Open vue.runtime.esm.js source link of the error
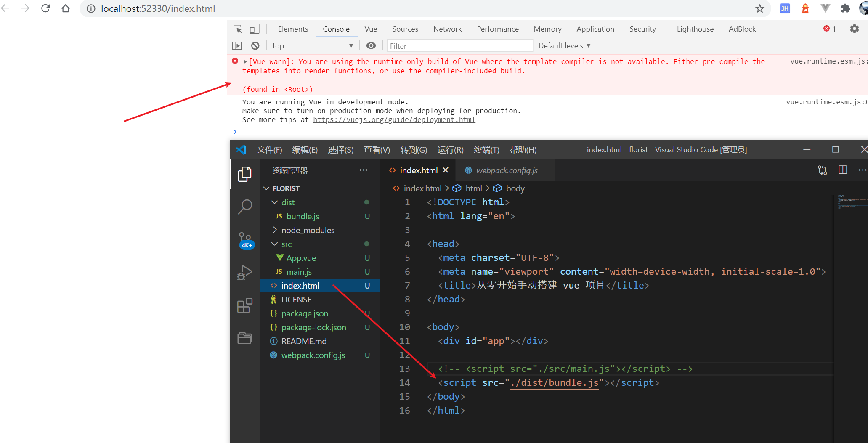Viewport: 868px width, 443px height. click(x=828, y=61)
